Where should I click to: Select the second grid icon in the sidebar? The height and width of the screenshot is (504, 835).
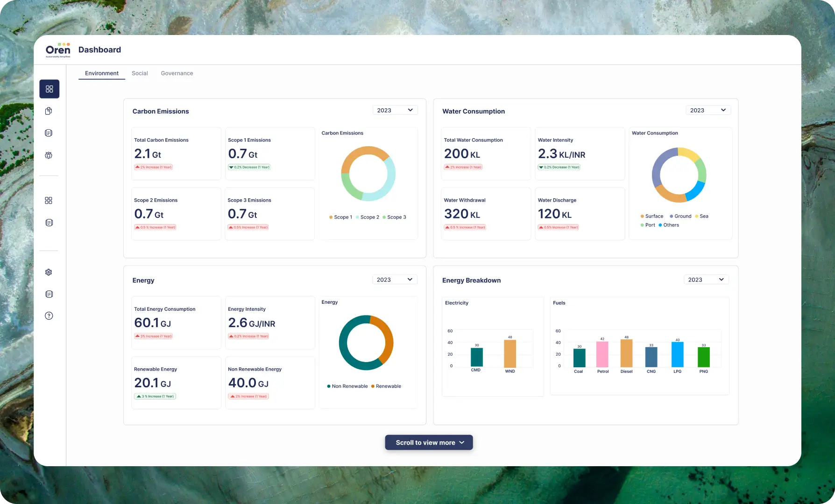point(49,200)
